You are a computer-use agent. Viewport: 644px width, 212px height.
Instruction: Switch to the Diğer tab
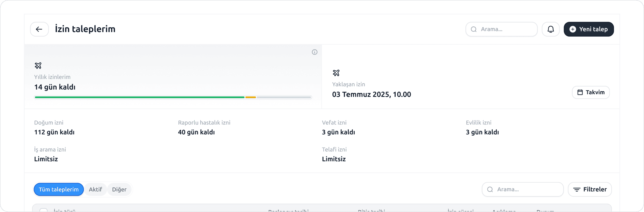(x=119, y=189)
